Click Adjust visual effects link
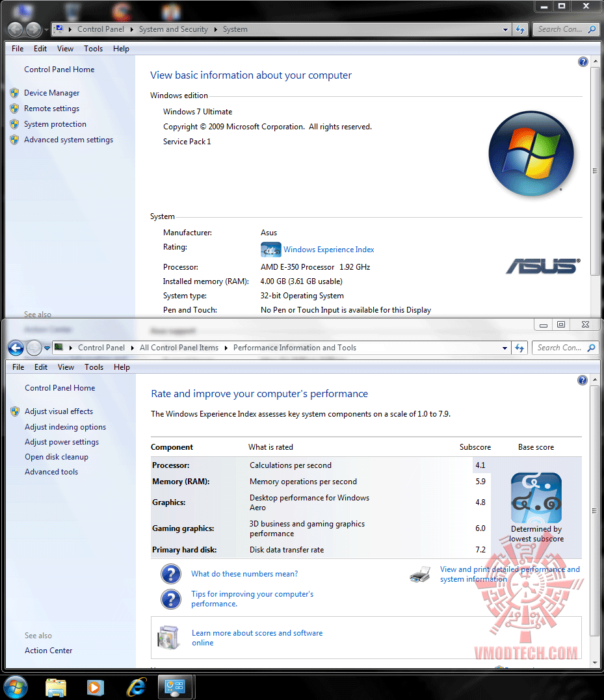 point(59,411)
